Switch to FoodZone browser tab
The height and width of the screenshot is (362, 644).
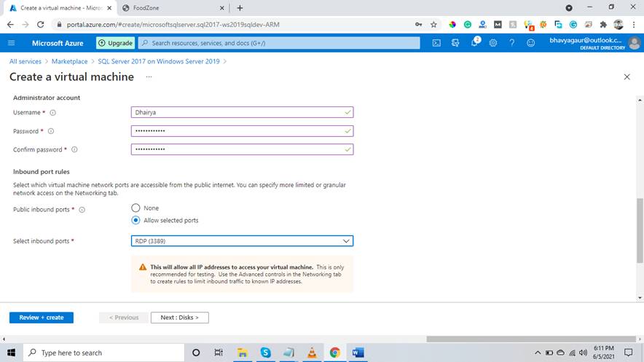pos(173,8)
